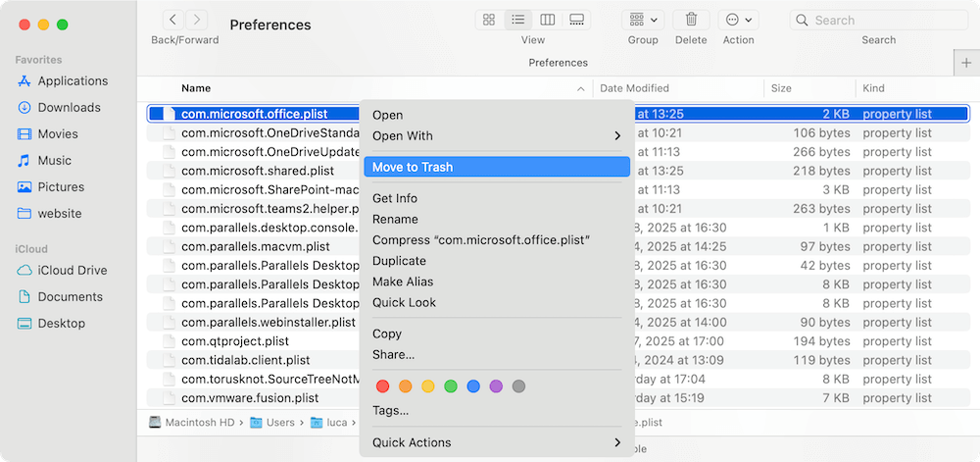The height and width of the screenshot is (462, 980).
Task: Apply the orange tag color
Action: tap(405, 386)
